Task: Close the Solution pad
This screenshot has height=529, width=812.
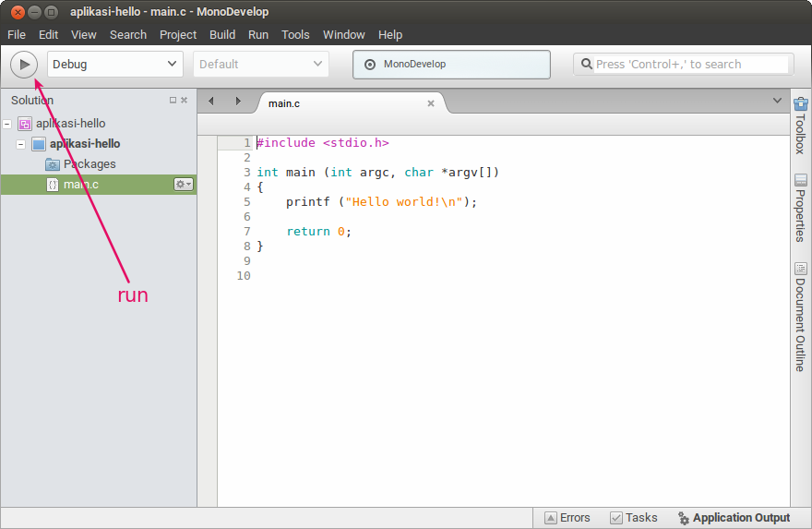Action: pyautogui.click(x=184, y=100)
